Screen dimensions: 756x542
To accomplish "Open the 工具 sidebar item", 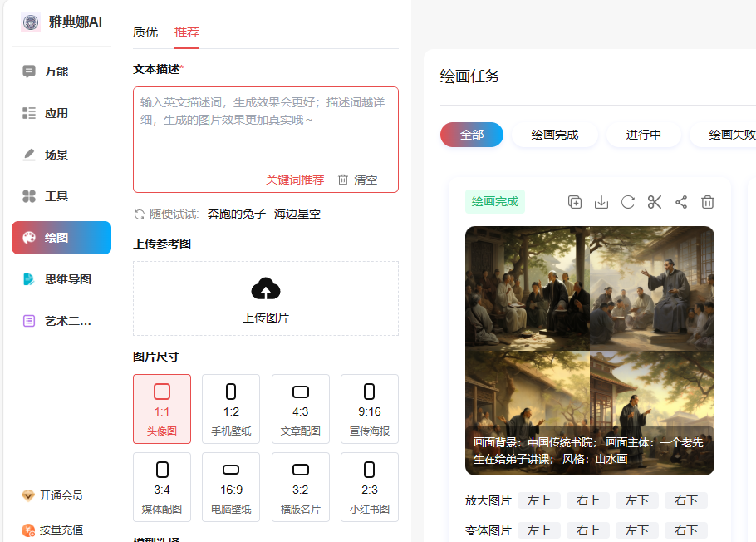I will tap(61, 196).
